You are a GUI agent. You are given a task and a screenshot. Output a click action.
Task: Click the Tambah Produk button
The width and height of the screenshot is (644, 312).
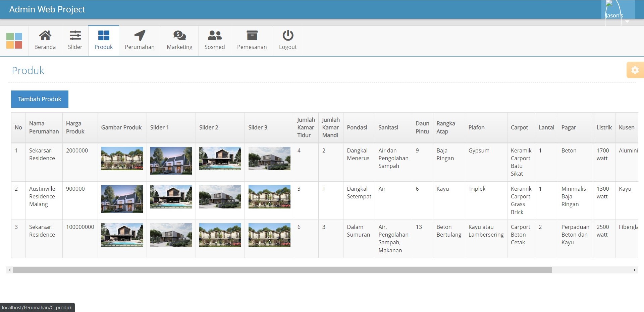tap(40, 99)
